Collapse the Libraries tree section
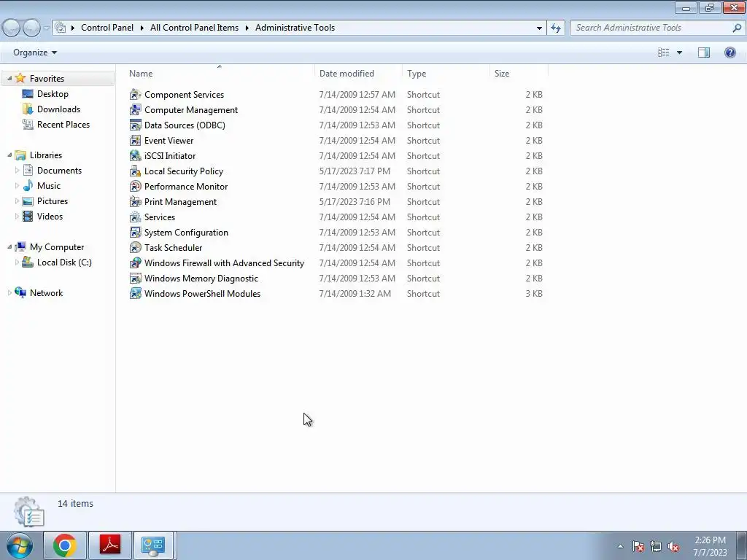The height and width of the screenshot is (560, 747). pos(9,155)
